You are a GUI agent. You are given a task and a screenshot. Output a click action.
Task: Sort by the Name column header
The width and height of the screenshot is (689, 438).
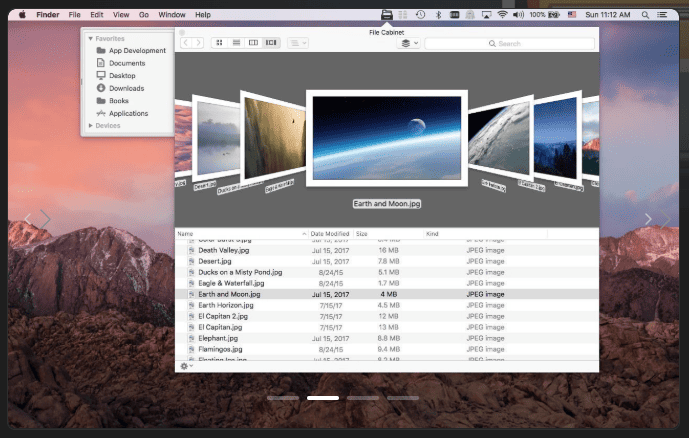pyautogui.click(x=242, y=234)
